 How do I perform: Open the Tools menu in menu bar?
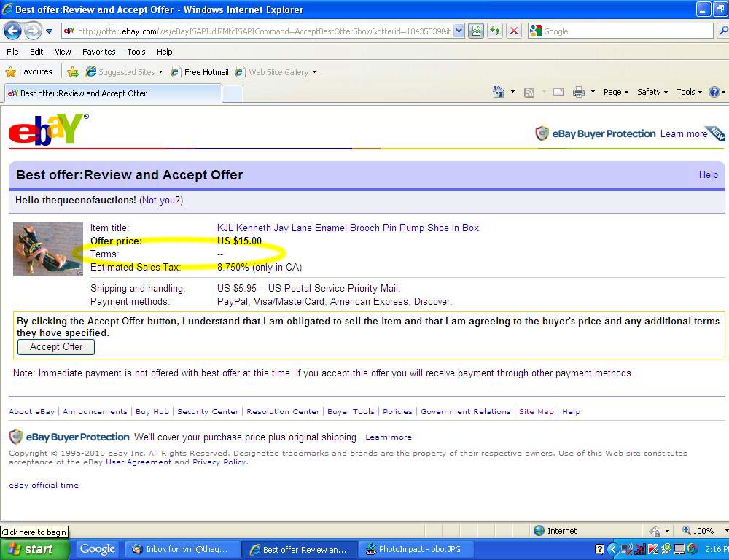pos(136,52)
